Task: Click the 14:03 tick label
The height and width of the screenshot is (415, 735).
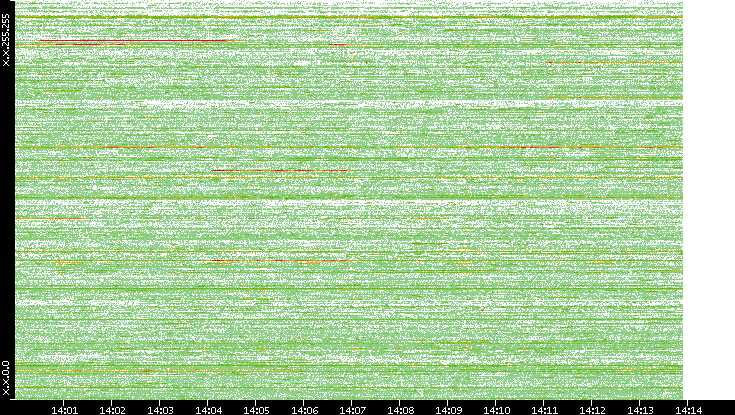Action: pos(160,410)
